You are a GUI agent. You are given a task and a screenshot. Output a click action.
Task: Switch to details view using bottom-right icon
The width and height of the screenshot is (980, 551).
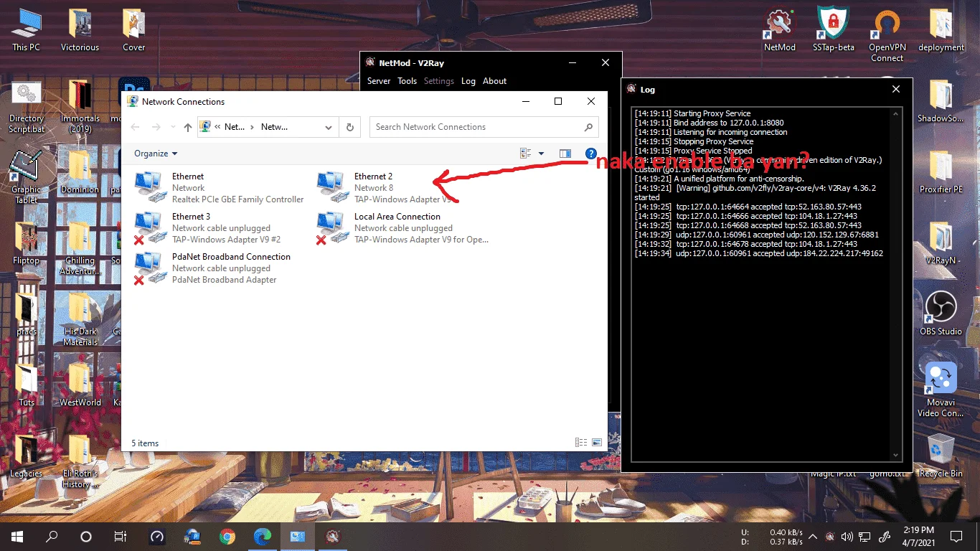pos(581,443)
